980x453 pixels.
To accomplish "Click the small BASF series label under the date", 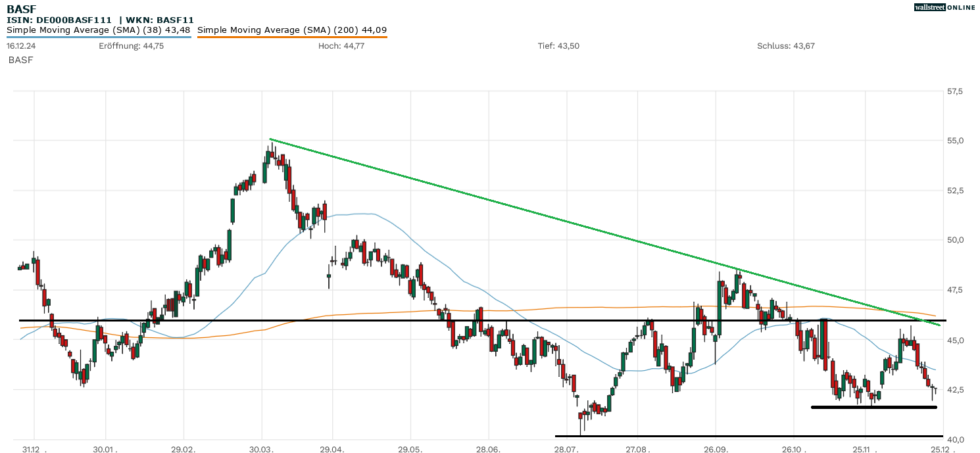I will point(20,60).
